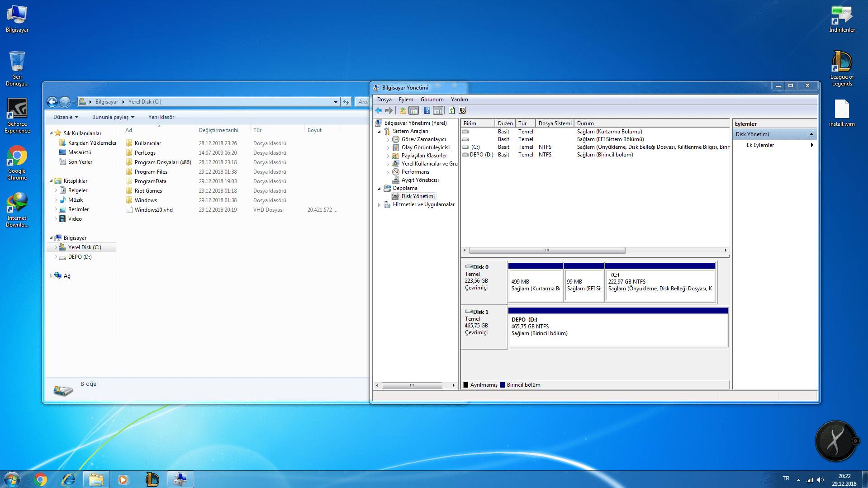This screenshot has height=488, width=868.
Task: Select Aygıt Yöneticisi in the console tree
Action: (420, 180)
